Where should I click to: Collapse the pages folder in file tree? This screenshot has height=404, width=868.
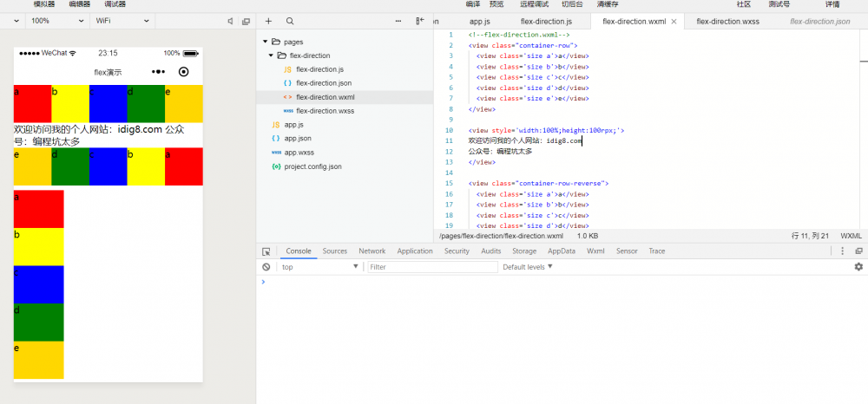pos(266,42)
